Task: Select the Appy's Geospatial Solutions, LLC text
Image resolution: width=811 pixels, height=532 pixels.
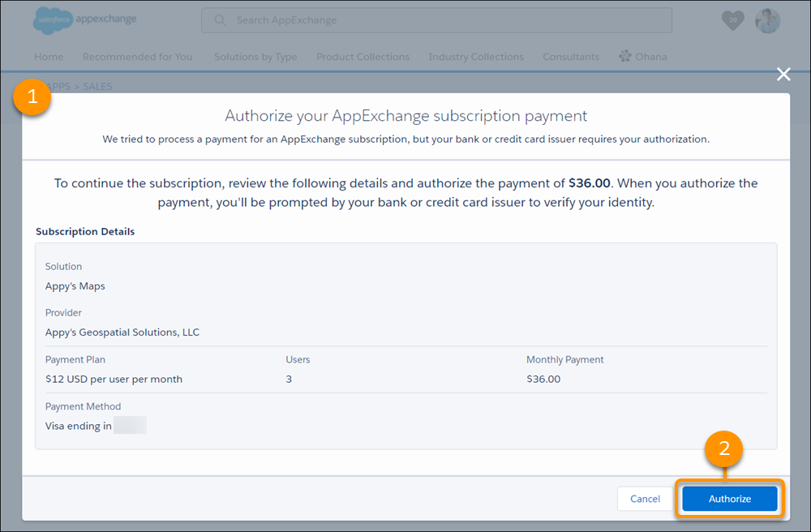Action: click(122, 332)
